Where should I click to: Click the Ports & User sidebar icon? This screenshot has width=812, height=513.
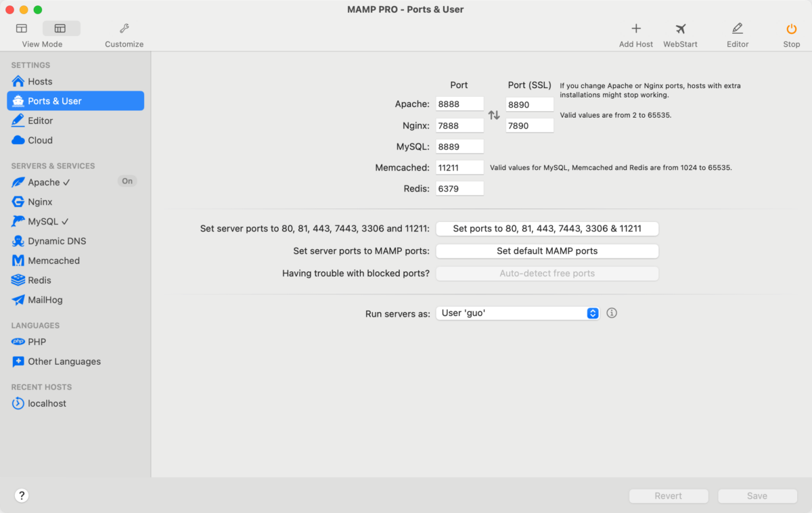(18, 101)
